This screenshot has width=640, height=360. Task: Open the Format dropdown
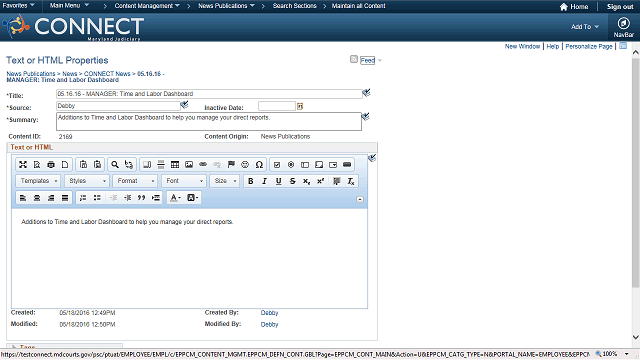pyautogui.click(x=135, y=181)
